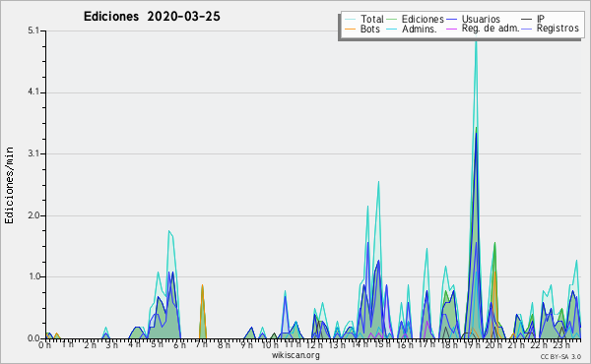Click the dark blue Usuarios legend swatch
Screen dimensions: 591x364
451,20
